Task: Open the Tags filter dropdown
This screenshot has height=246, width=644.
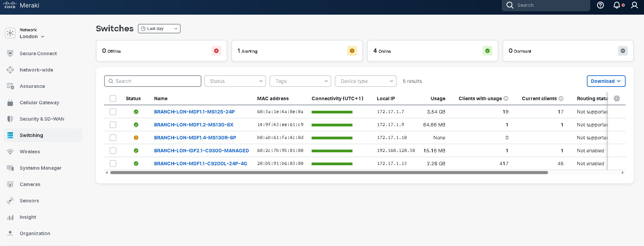Action: (x=300, y=81)
